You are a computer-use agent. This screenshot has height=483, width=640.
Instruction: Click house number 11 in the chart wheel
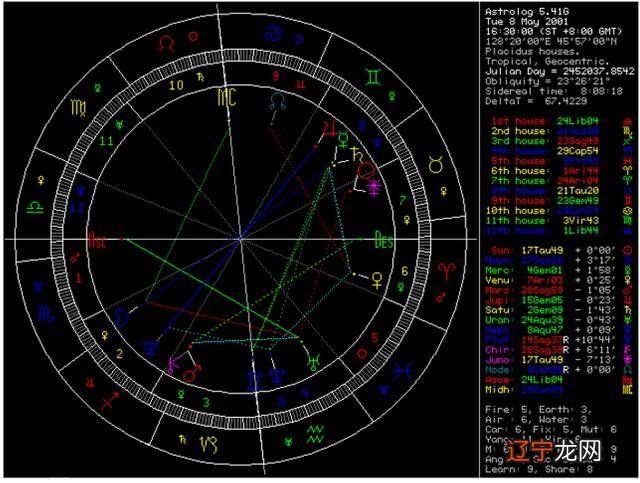tap(107, 141)
